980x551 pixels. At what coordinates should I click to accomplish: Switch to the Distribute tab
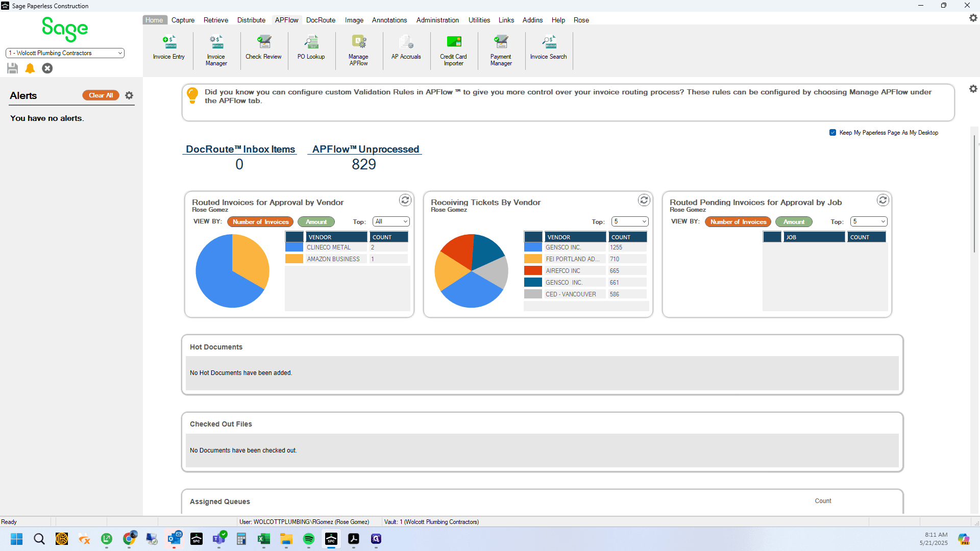(251, 20)
